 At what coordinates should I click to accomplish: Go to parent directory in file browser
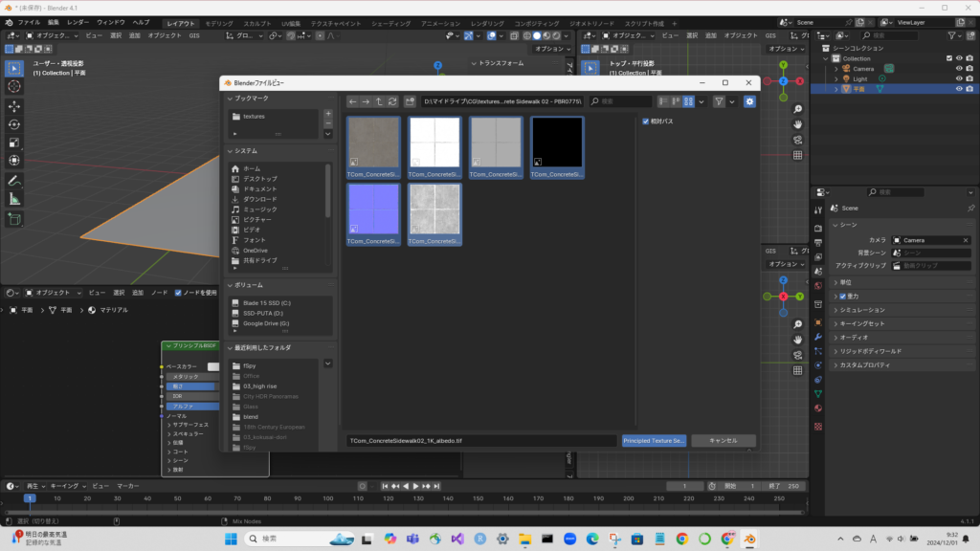(380, 101)
